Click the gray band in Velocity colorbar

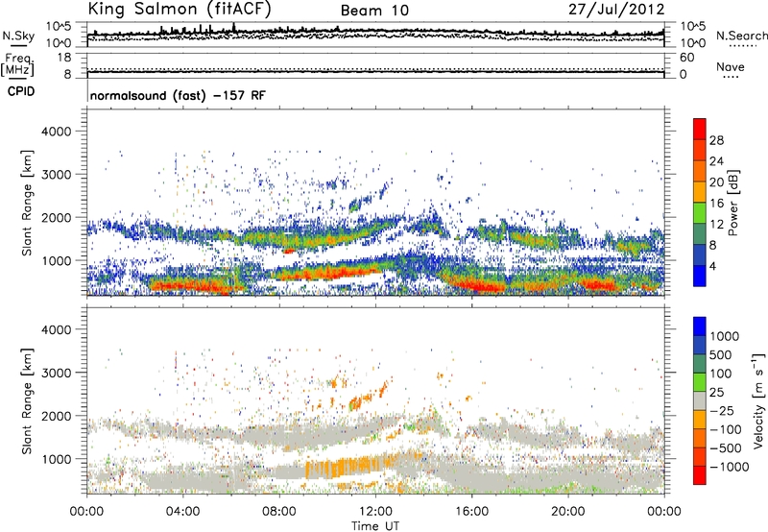[x=700, y=400]
